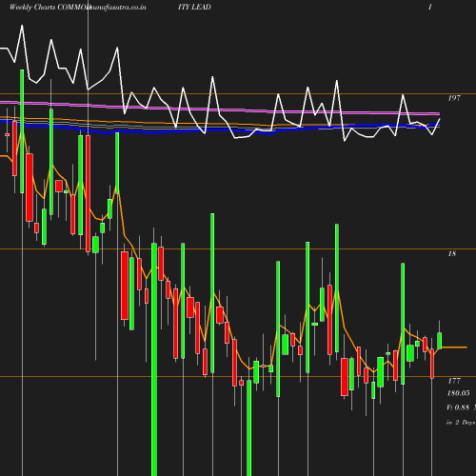Click the 177 price level label
The height and width of the screenshot is (476, 476).
tap(454, 381)
